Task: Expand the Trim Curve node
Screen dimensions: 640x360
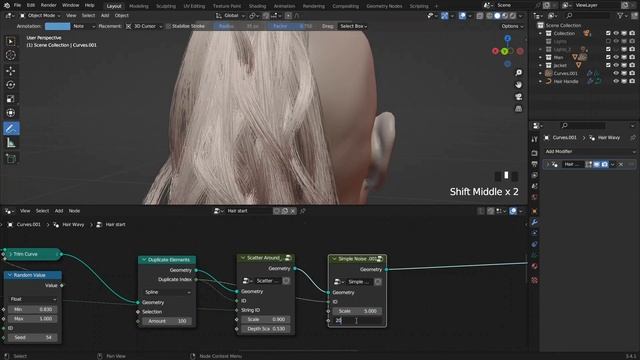Action: (x=10, y=254)
